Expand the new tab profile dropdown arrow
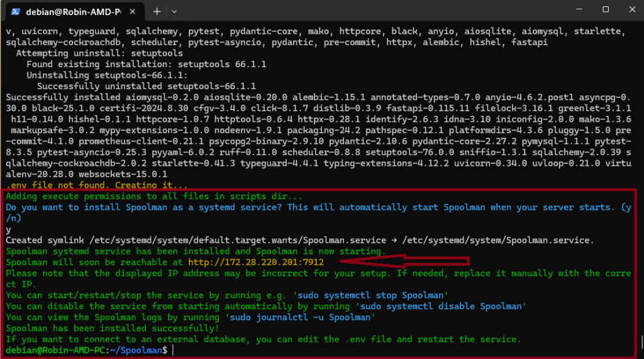 coord(174,11)
